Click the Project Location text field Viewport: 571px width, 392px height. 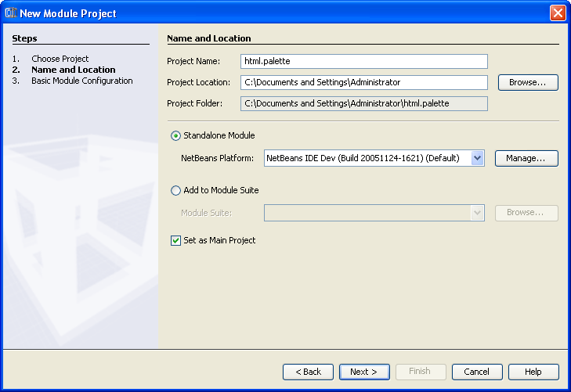[364, 82]
